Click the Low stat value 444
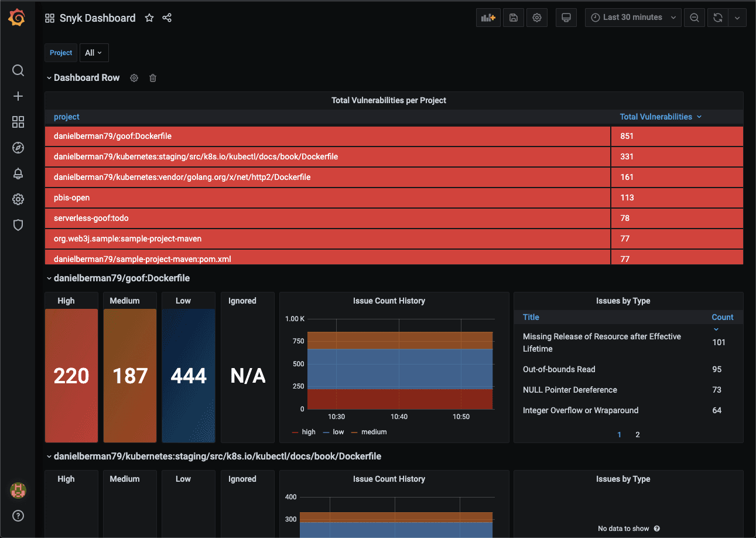756x538 pixels. pyautogui.click(x=189, y=376)
